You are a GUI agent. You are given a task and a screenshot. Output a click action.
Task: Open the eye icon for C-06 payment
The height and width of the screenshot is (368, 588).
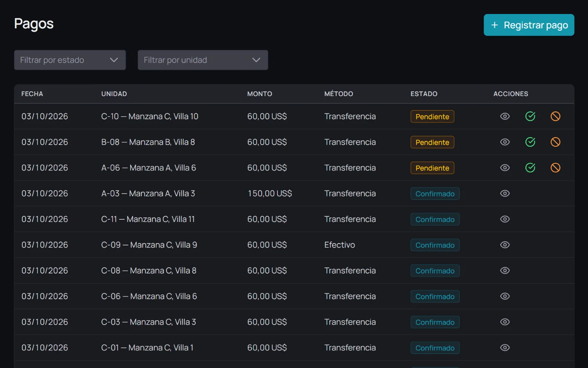click(505, 296)
